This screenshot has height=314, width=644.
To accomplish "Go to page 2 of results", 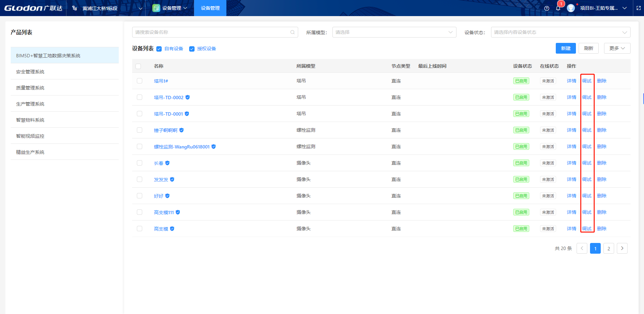I will (x=608, y=248).
